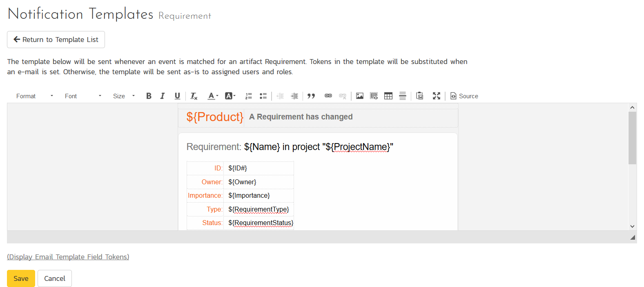Open Display Email Template Field Tokens link
Image resolution: width=644 pixels, height=287 pixels.
(x=68, y=257)
